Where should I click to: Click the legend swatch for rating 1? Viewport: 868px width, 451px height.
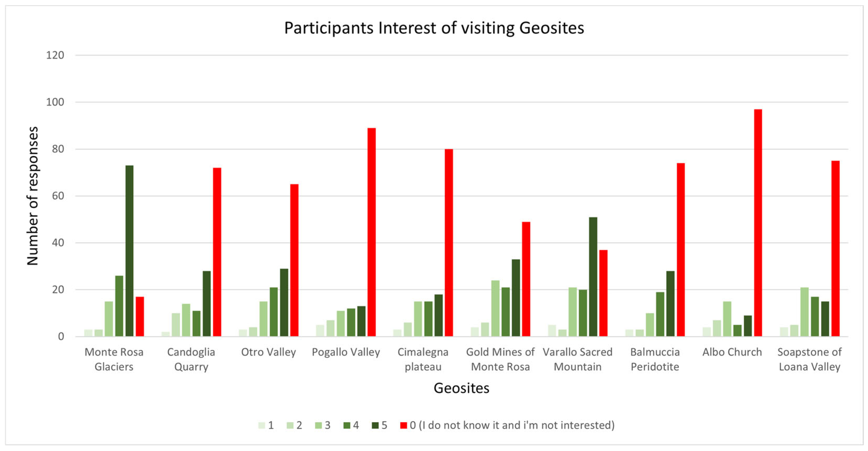[261, 425]
